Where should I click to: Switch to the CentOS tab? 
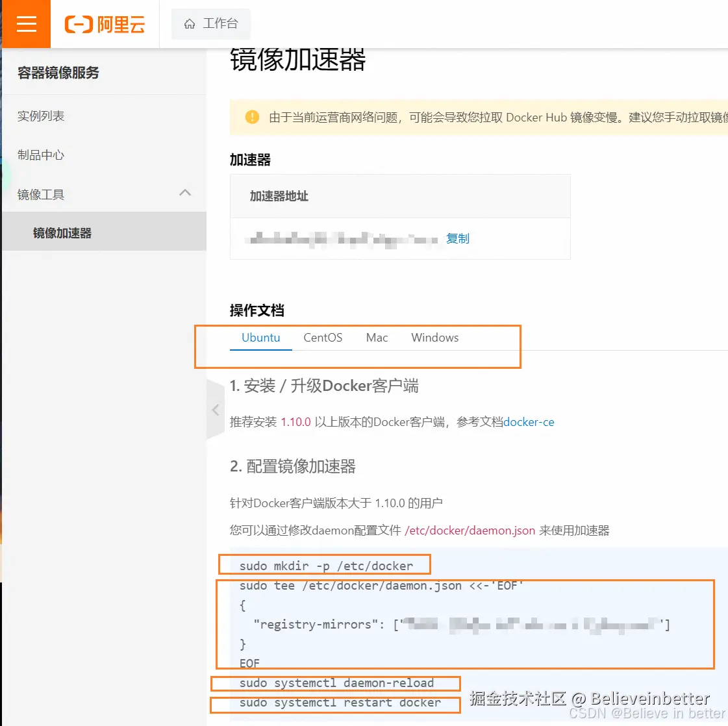coord(323,338)
